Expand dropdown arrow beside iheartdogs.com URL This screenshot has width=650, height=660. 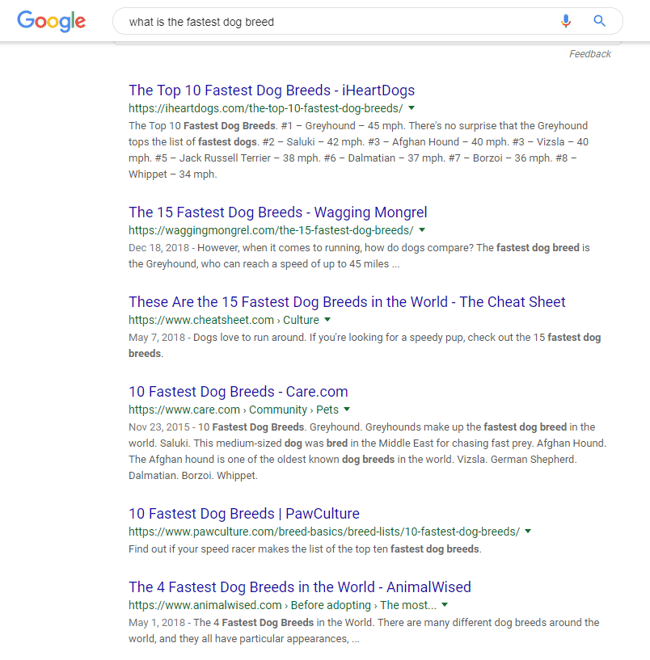point(412,108)
